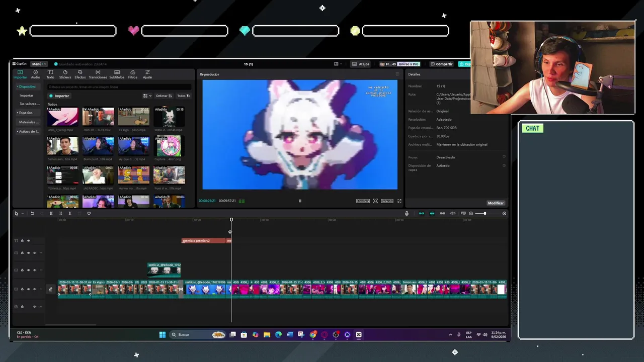Click the undo arrow in timeline toolbar

click(32, 214)
